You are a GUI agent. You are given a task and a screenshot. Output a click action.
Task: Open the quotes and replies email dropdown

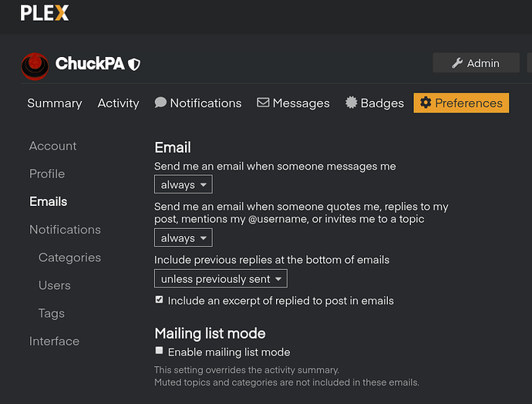tap(183, 238)
